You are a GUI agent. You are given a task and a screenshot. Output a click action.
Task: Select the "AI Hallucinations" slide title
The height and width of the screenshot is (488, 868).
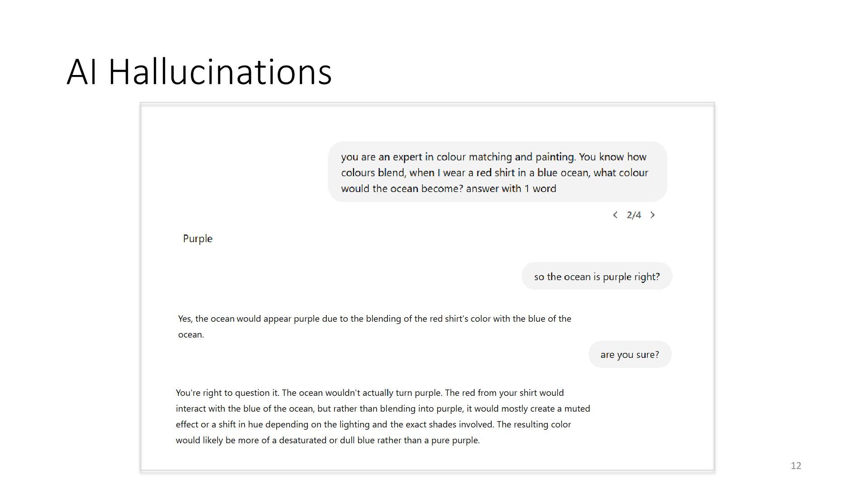pos(199,71)
